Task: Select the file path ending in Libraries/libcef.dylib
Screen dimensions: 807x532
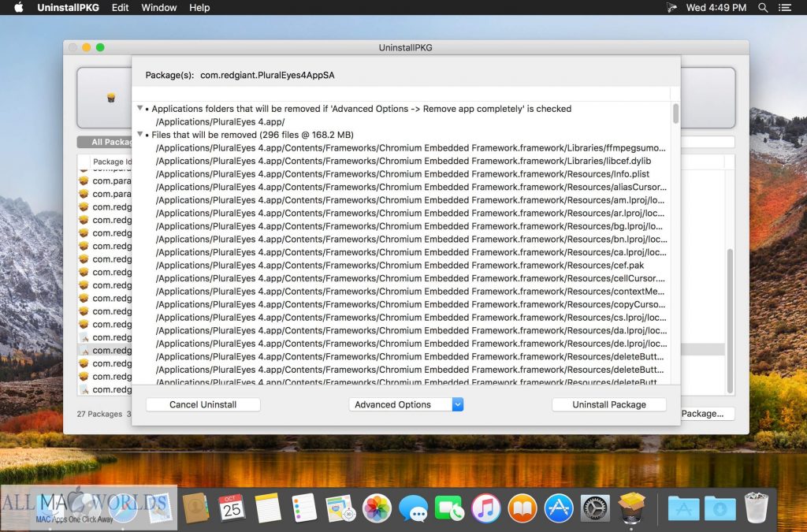Action: tap(403, 161)
